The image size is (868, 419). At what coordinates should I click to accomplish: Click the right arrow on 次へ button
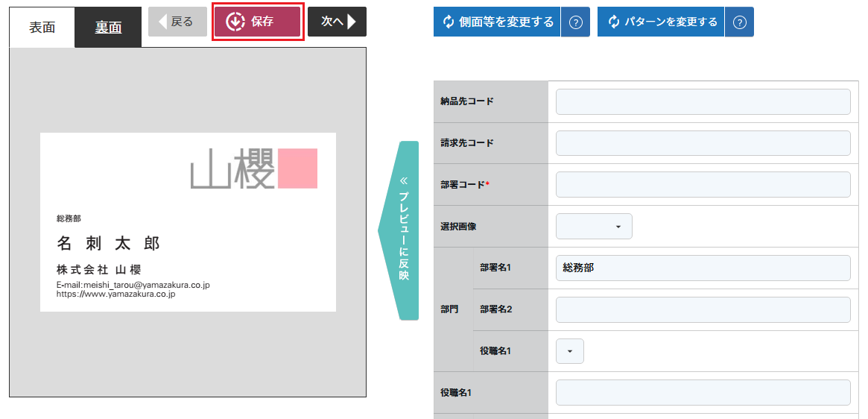[x=352, y=22]
